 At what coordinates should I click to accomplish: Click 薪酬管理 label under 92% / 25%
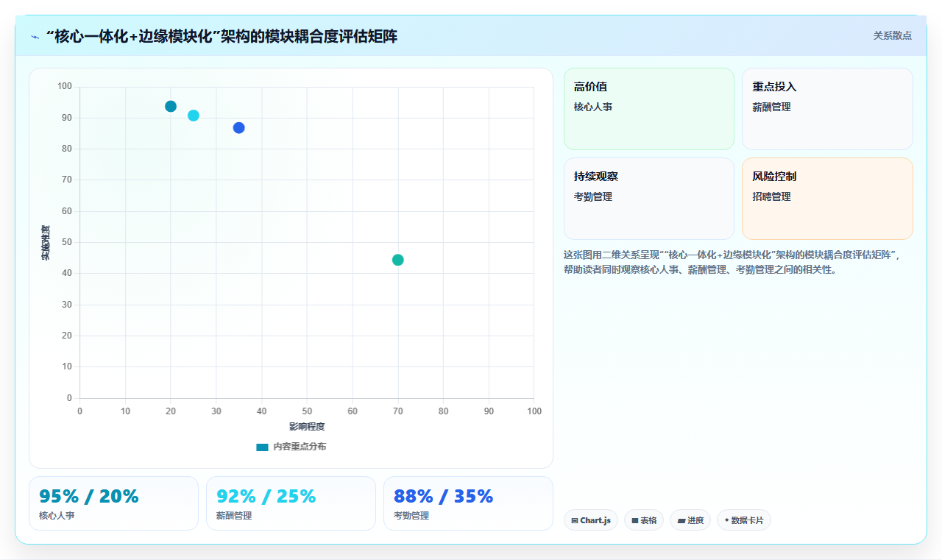234,516
